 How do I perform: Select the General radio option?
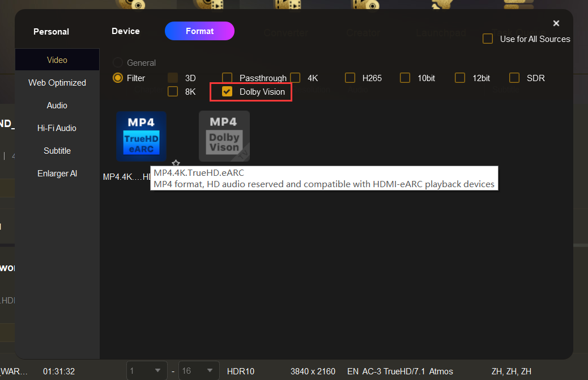[x=117, y=62]
